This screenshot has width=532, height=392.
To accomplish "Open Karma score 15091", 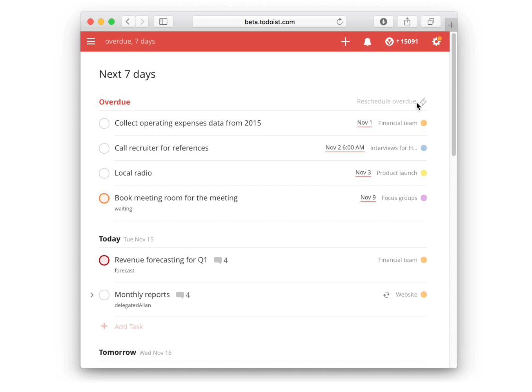I will (402, 42).
